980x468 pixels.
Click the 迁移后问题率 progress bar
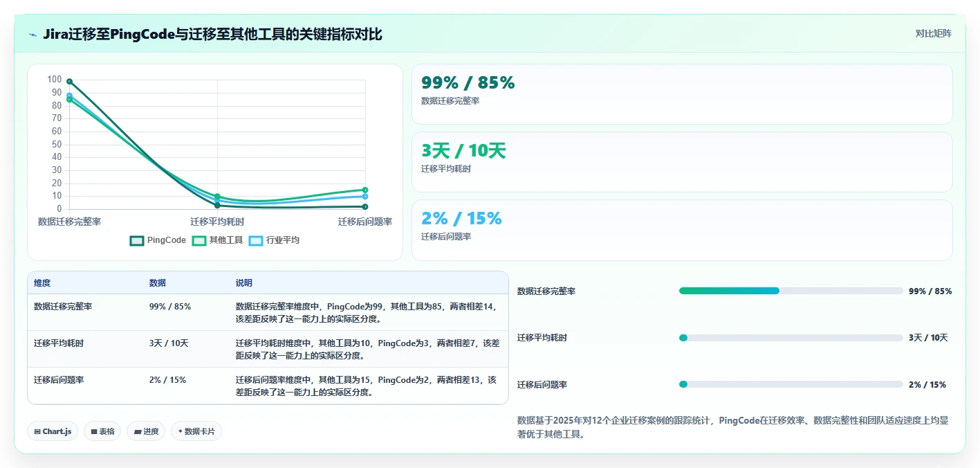[791, 384]
